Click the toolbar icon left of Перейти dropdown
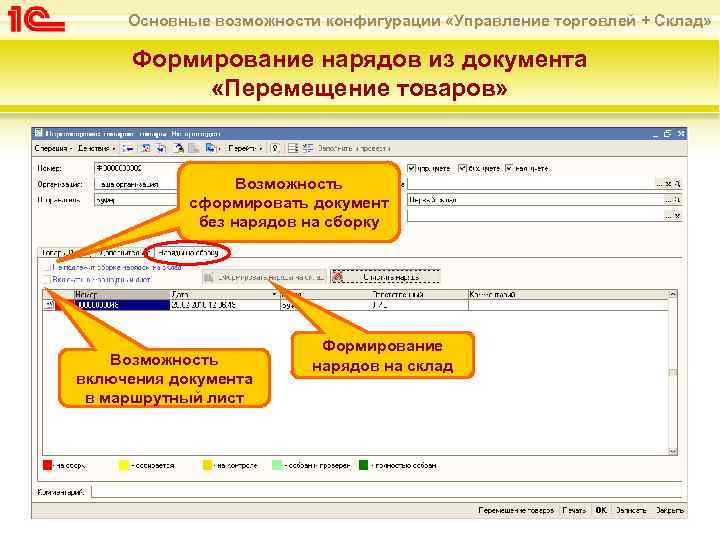Viewport: 720px width, 540px height. coord(211,148)
